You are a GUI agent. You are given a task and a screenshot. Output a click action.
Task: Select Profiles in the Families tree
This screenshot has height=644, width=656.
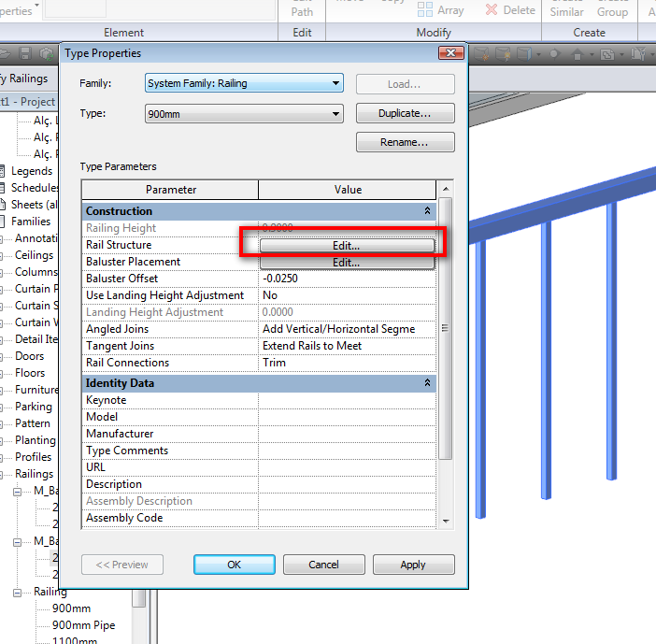pyautogui.click(x=33, y=457)
